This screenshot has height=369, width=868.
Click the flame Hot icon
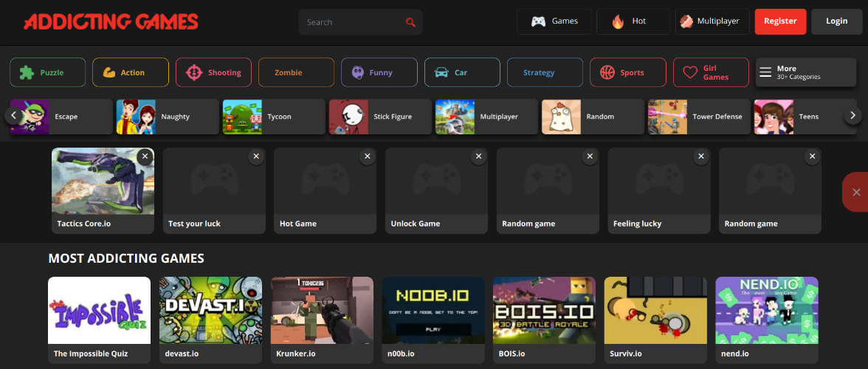pos(618,21)
